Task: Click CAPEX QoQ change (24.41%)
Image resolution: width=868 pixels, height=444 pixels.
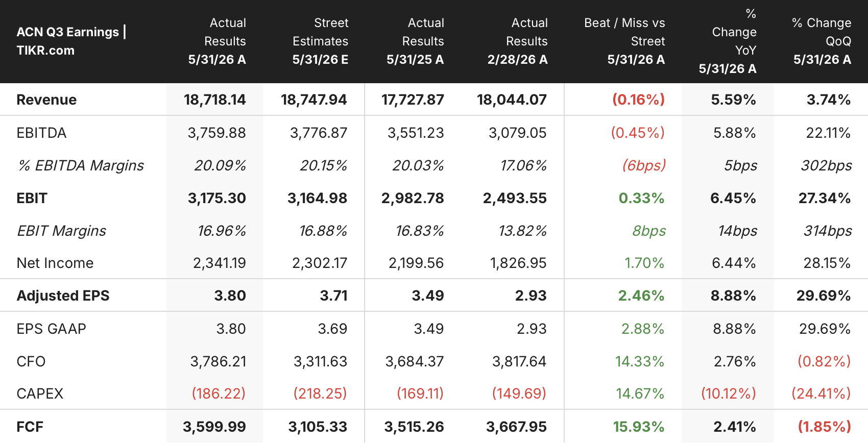Action: pos(821,393)
